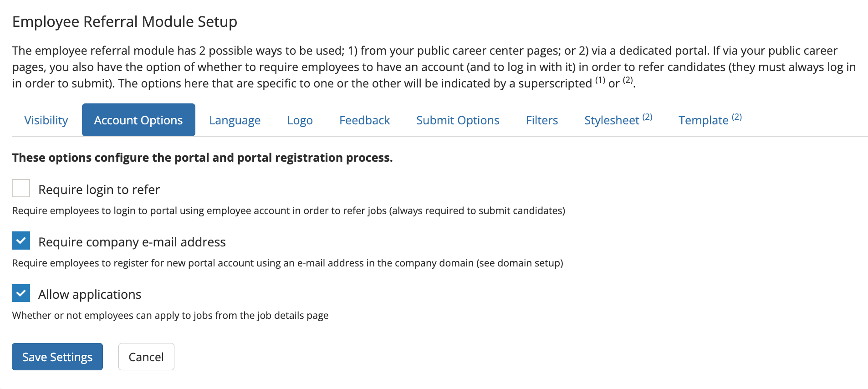
Task: Enable the Require login to refer checkbox
Action: [21, 189]
